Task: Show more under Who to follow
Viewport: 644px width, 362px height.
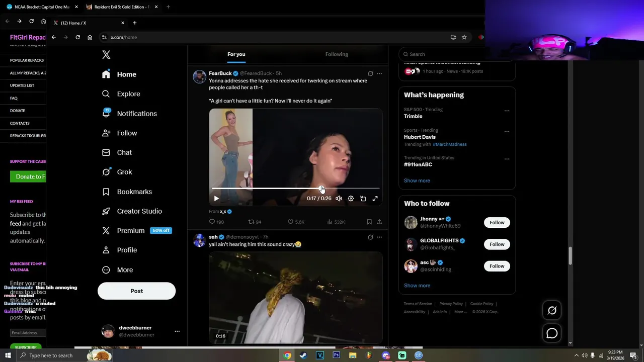Action: (x=417, y=286)
